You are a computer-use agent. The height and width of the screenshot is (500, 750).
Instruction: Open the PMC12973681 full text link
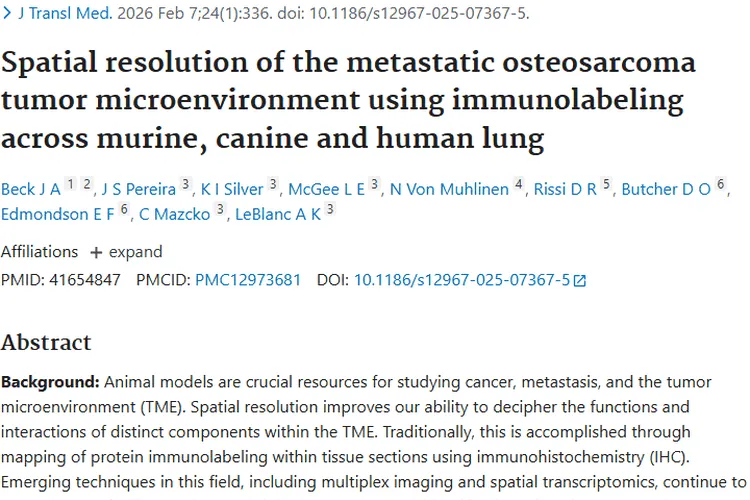(x=248, y=280)
